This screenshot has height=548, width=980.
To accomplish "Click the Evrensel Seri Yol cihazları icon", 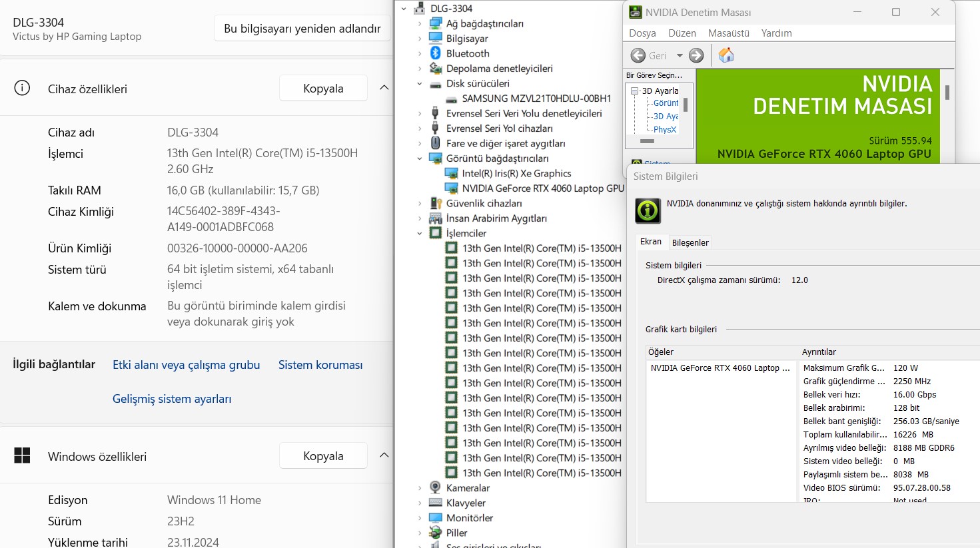I will click(436, 128).
